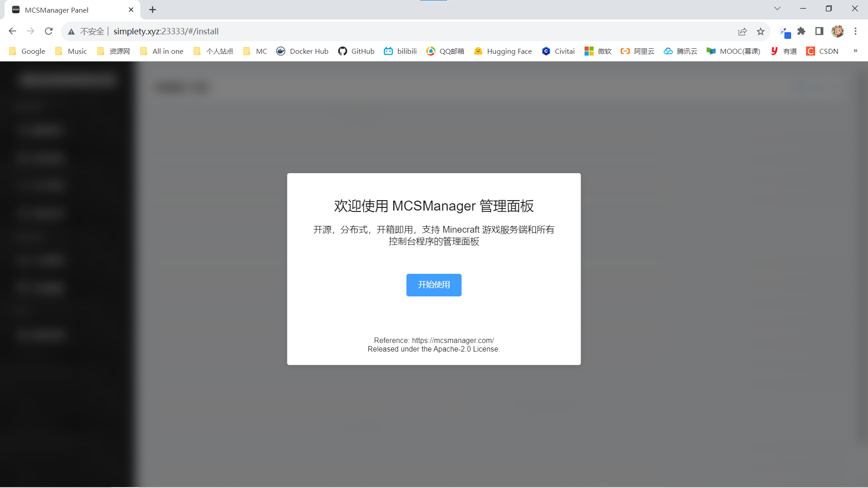
Task: Go back with browser back arrow
Action: 12,31
